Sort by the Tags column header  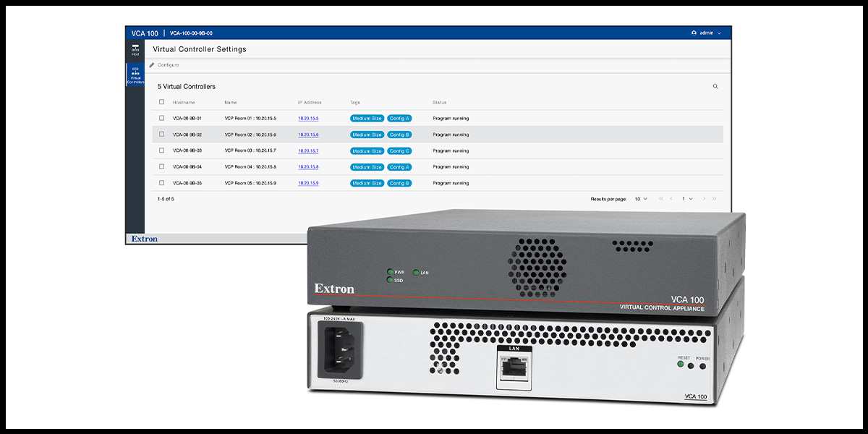click(355, 102)
